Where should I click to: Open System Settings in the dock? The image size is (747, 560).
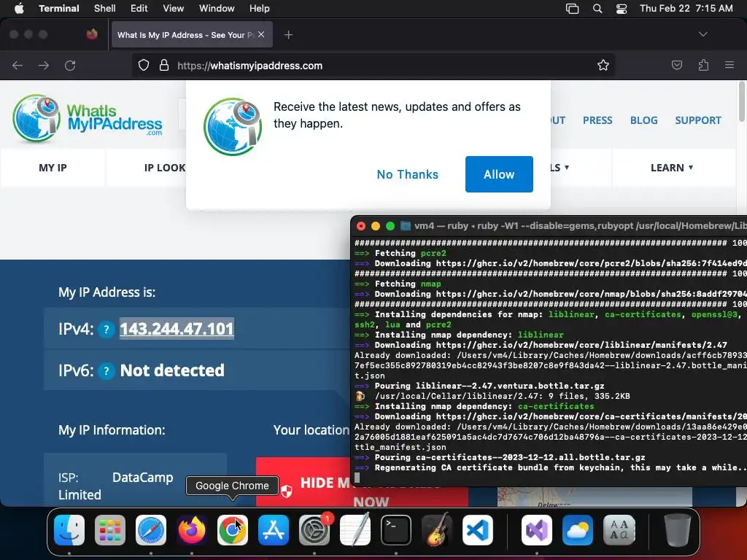(x=314, y=530)
